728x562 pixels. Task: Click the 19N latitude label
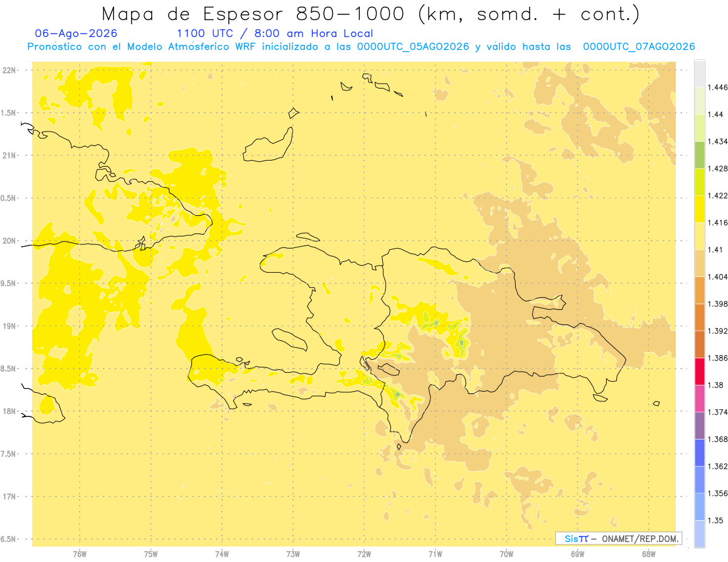click(x=10, y=326)
